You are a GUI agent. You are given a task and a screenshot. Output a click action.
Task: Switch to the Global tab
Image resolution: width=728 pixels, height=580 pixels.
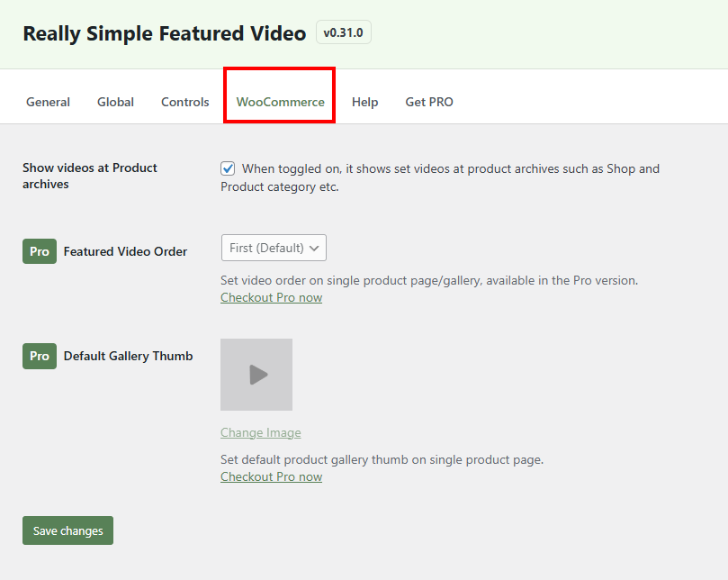pyautogui.click(x=115, y=102)
